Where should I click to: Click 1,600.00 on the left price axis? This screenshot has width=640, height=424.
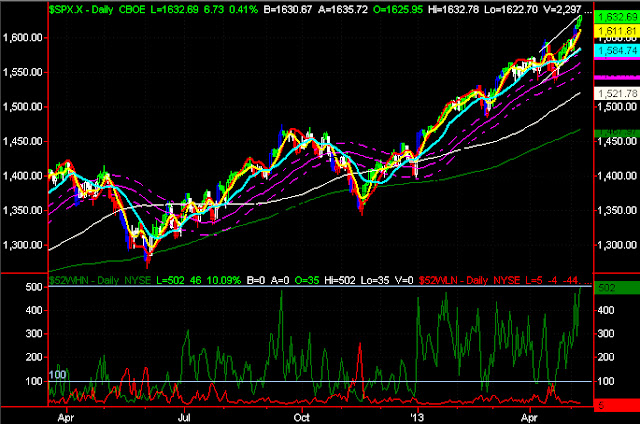22,38
